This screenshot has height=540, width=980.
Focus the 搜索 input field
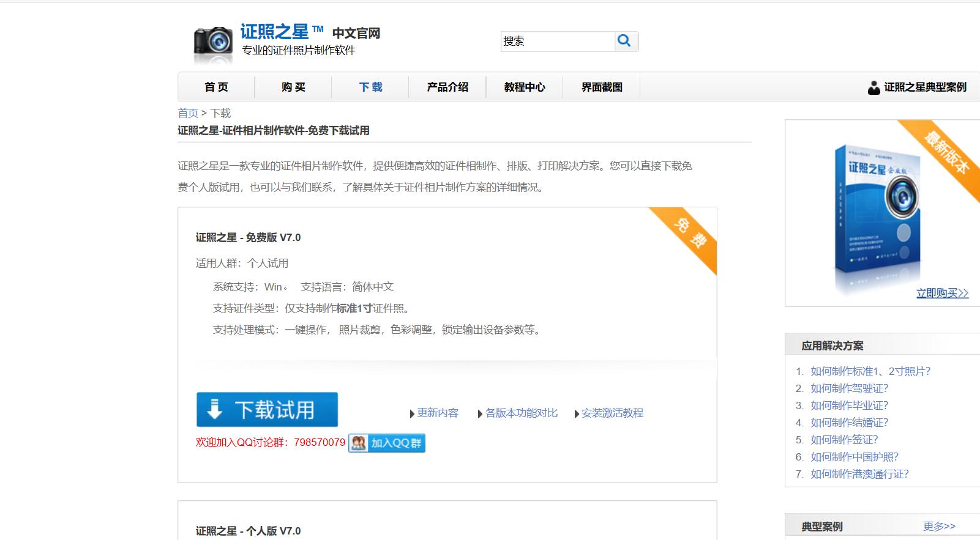click(558, 41)
